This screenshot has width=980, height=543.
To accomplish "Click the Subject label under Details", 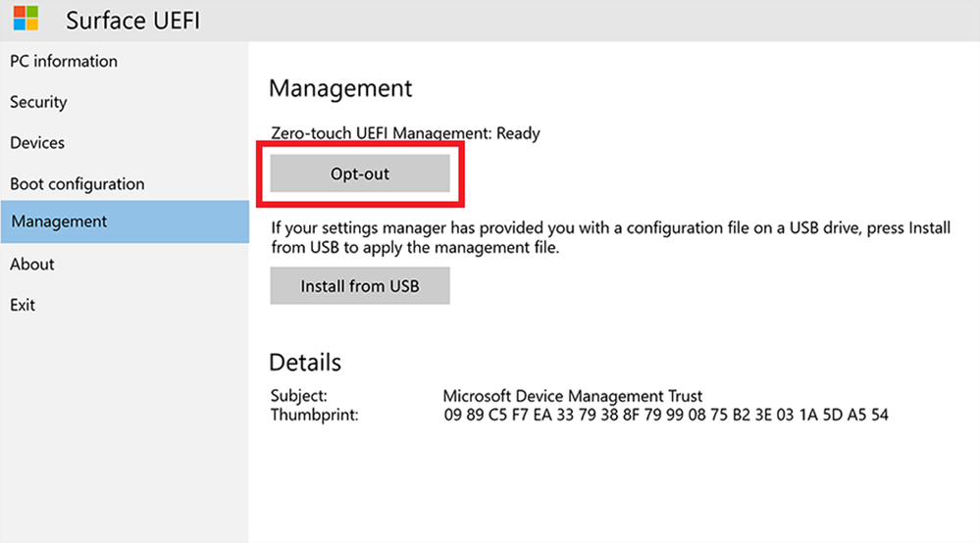I will (298, 397).
